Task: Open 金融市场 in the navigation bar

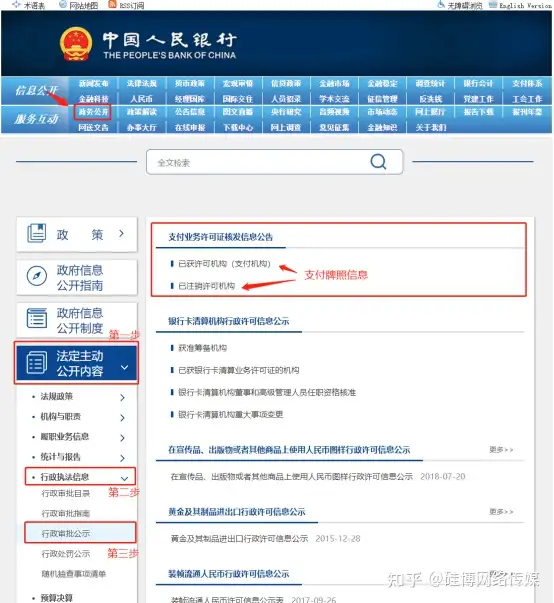Action: pos(334,83)
